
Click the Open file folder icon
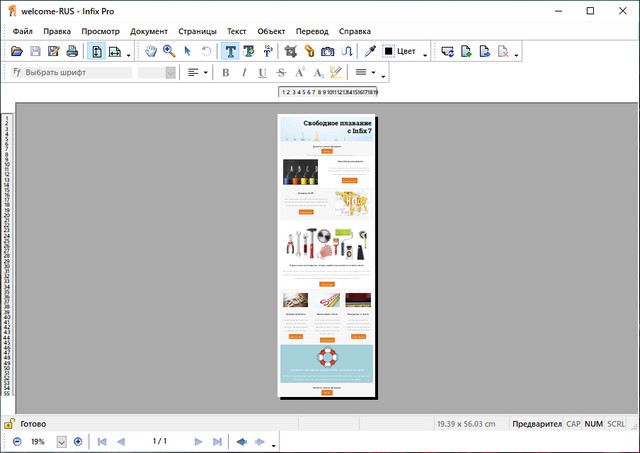(16, 51)
